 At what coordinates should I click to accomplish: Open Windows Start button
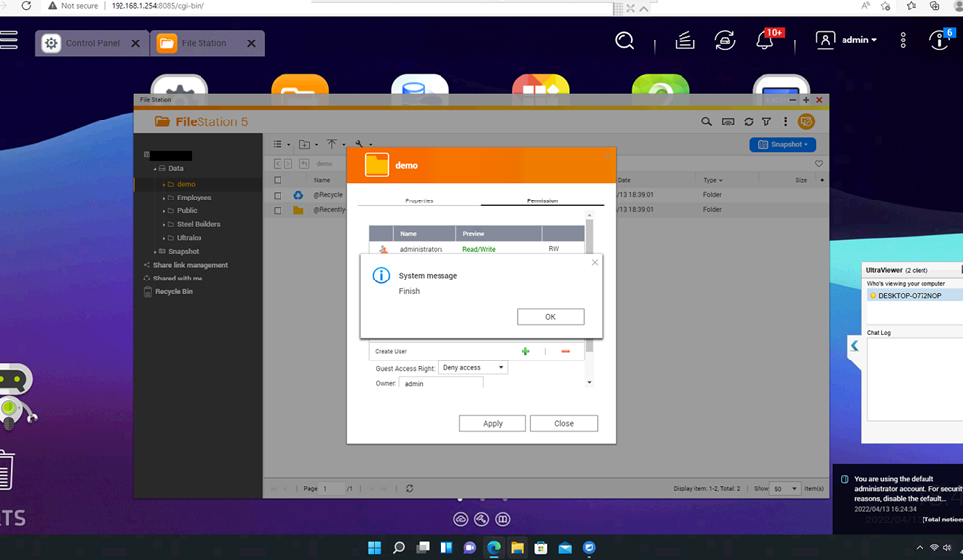click(374, 548)
